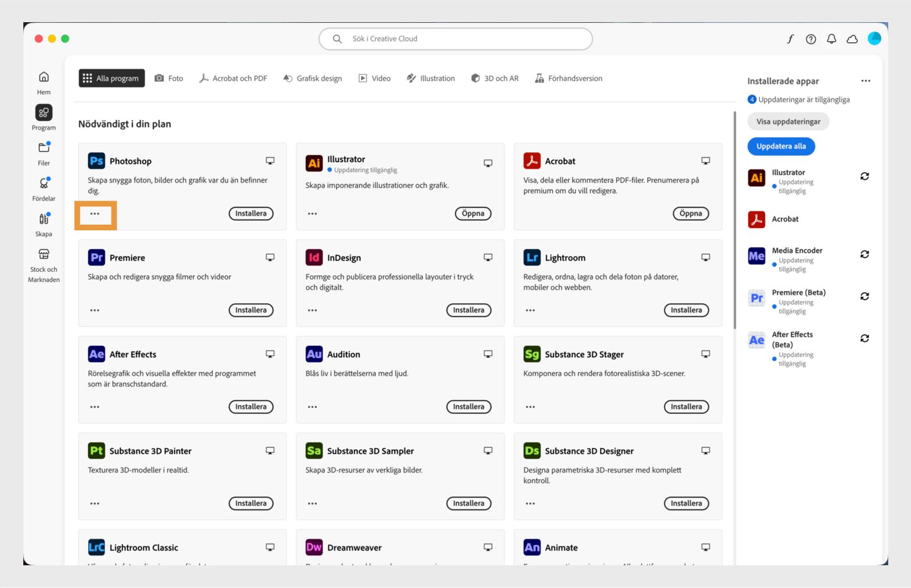Click the Lightroom card icon
The image size is (911, 588).
(x=532, y=258)
